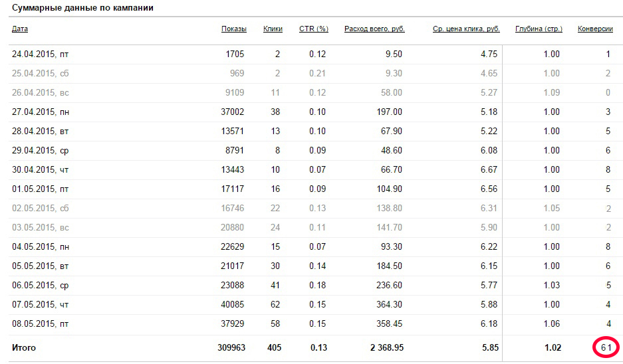Click total impressions value 309963
The image size is (623, 364).
click(231, 347)
